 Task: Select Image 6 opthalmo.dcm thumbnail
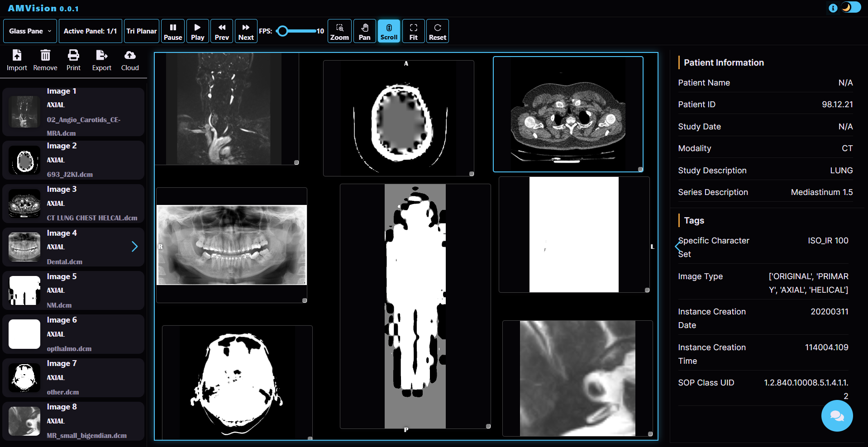tap(24, 334)
